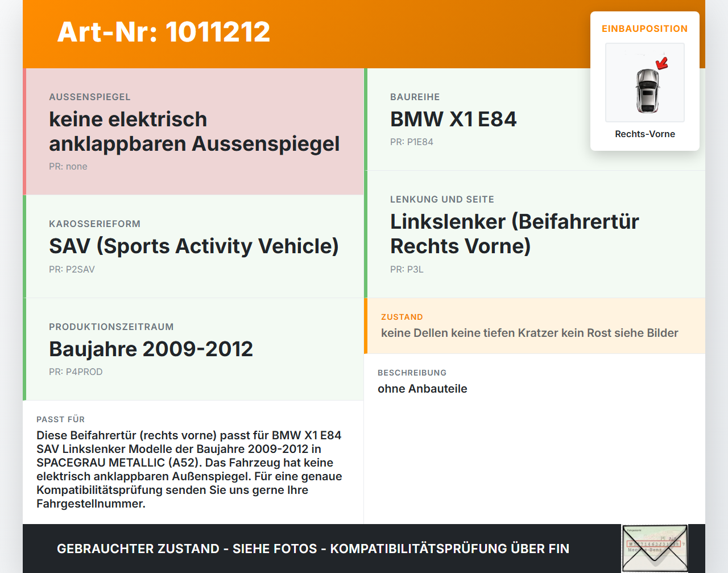The width and height of the screenshot is (728, 573).
Task: Toggle the 'keine elektrisch anklappbaren Aussenspiegel' option
Action: click(x=194, y=131)
